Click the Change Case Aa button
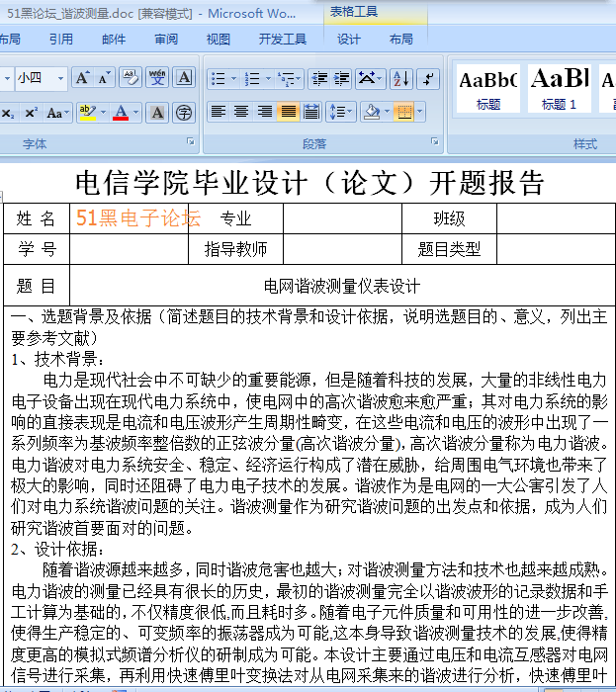 56,113
